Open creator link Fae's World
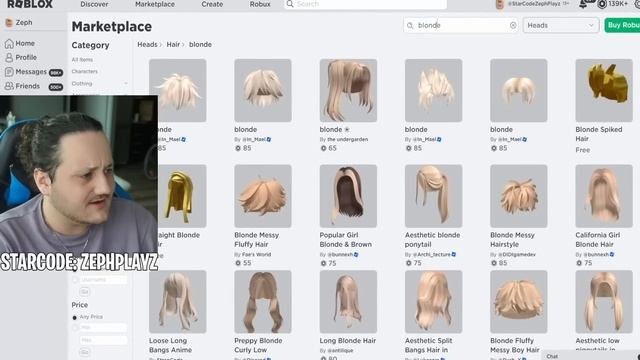640x360 pixels. [256, 254]
